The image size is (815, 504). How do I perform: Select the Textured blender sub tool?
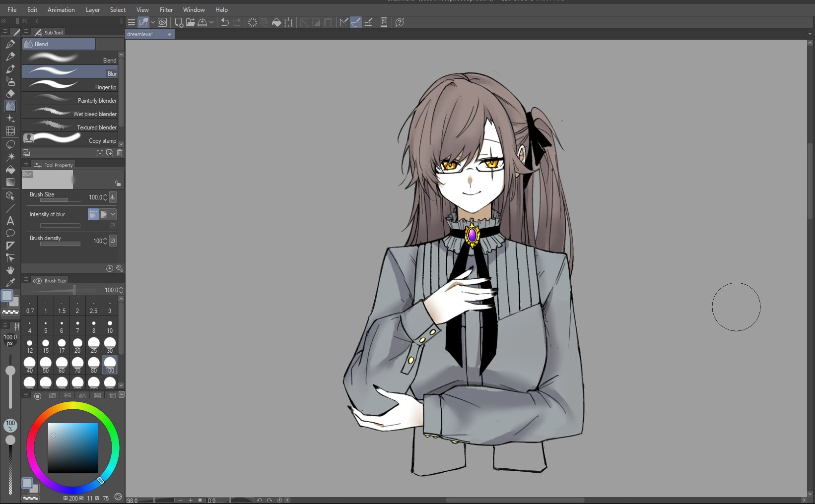(x=70, y=126)
